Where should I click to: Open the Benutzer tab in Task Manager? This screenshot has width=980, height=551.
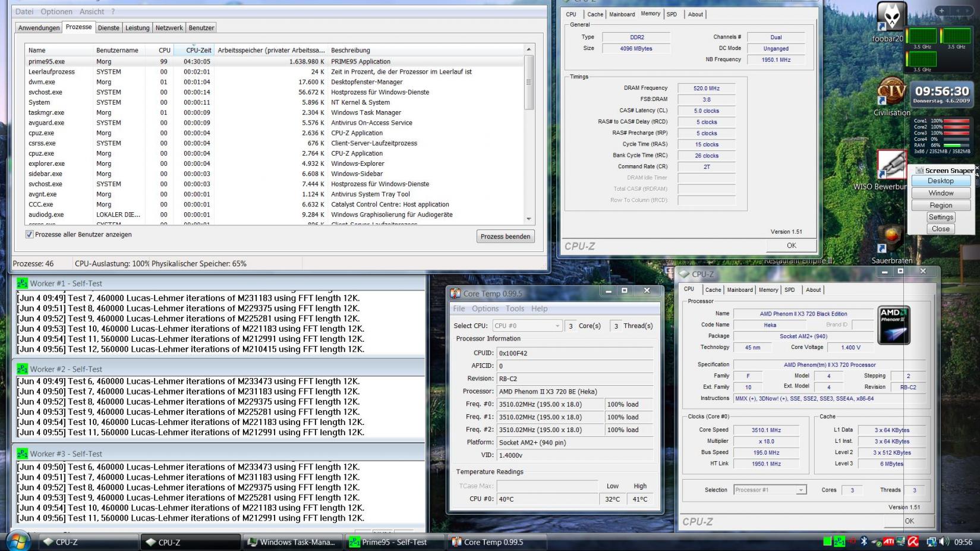201,28
